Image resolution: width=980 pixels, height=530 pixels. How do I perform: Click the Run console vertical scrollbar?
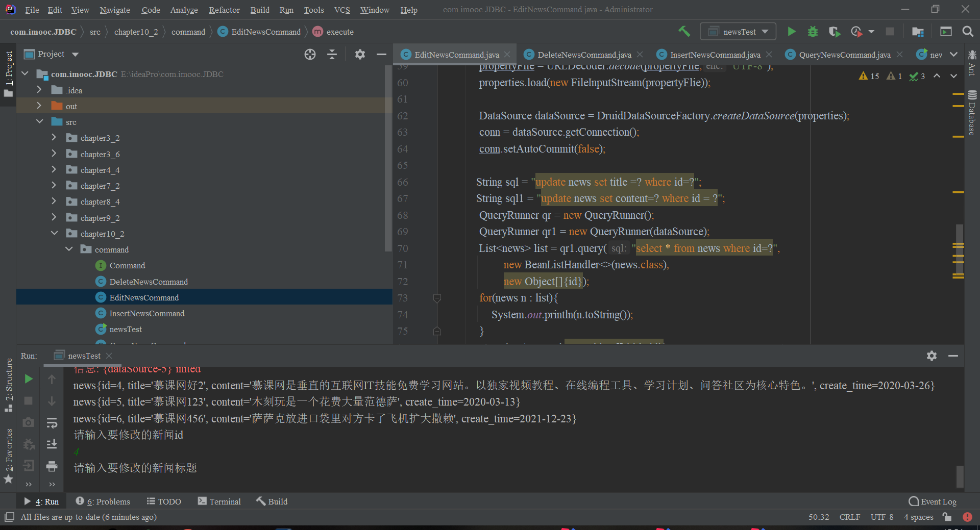pos(960,476)
